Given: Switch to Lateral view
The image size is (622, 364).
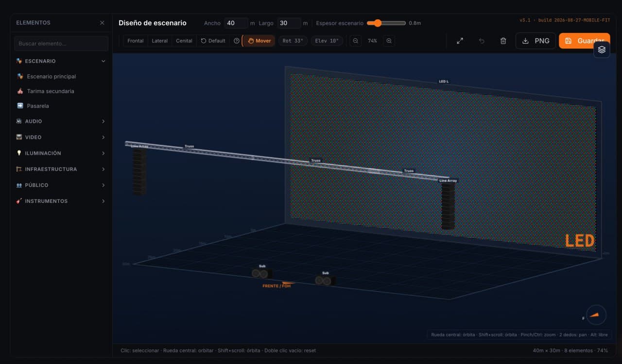Looking at the screenshot, I should click(160, 41).
